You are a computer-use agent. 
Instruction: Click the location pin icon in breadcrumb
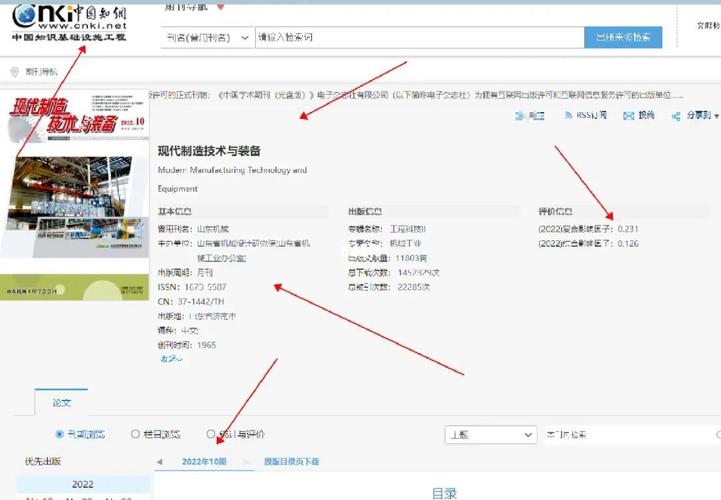coord(14,72)
